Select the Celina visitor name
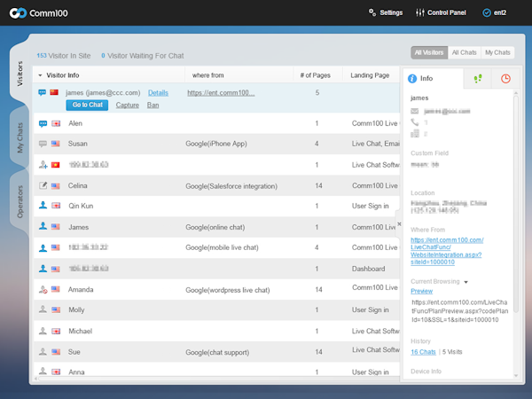 (77, 185)
